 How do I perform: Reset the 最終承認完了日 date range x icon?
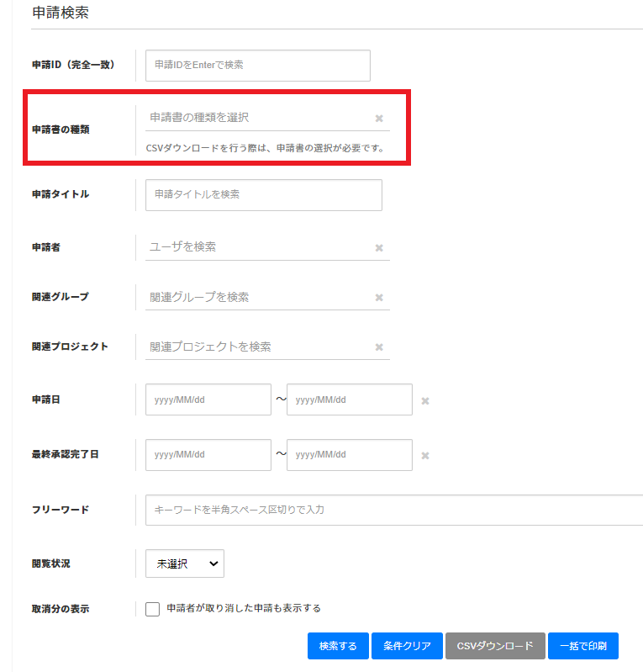tap(425, 456)
